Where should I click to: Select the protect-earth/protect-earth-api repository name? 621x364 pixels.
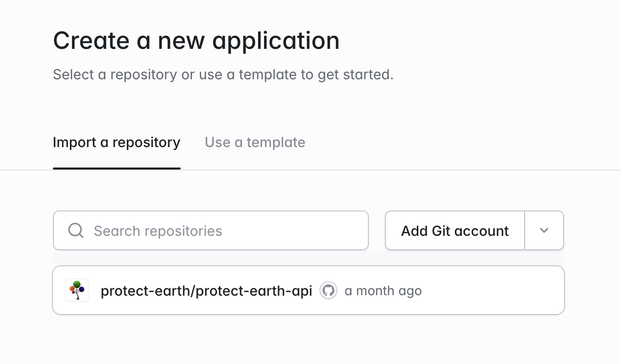click(x=206, y=291)
